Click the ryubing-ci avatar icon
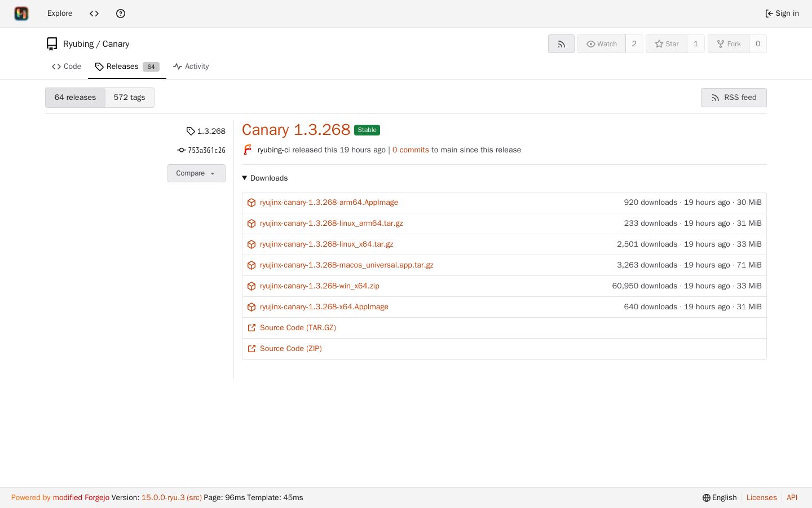The height and width of the screenshot is (508, 812). [x=248, y=150]
